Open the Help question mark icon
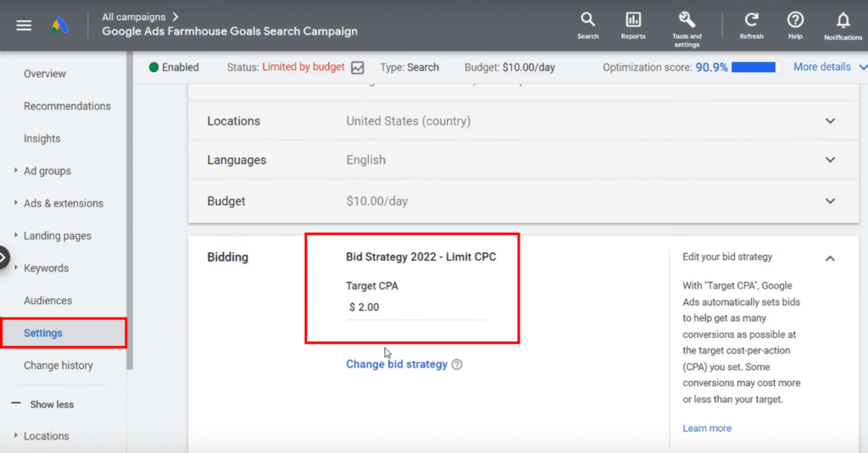The height and width of the screenshot is (453, 868). (795, 26)
